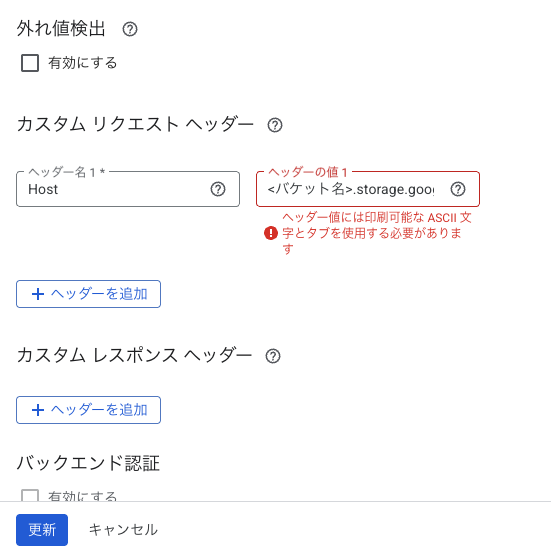
Task: Click the red ASCII validation error message
Action: coord(377,233)
